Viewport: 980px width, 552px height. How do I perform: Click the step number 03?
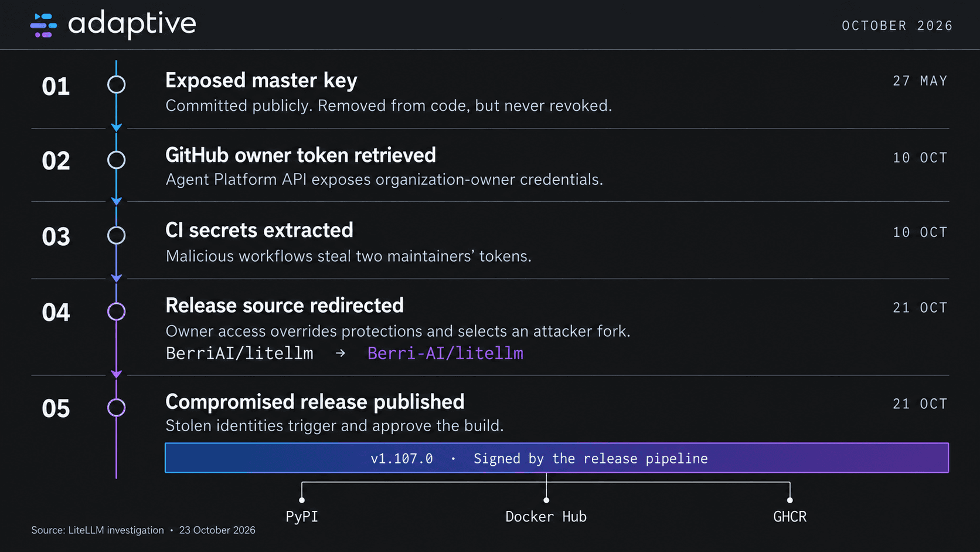tap(56, 237)
